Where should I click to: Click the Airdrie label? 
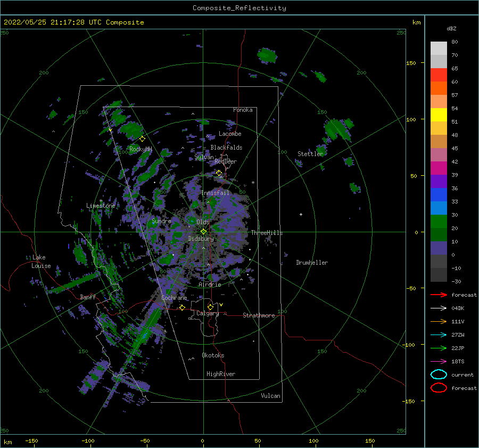point(210,284)
